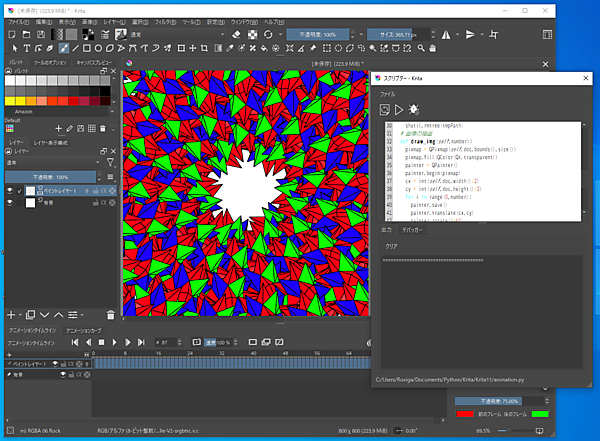Open the ファイル menu in Scripter
Image resolution: width=600 pixels, height=441 pixels.
387,92
